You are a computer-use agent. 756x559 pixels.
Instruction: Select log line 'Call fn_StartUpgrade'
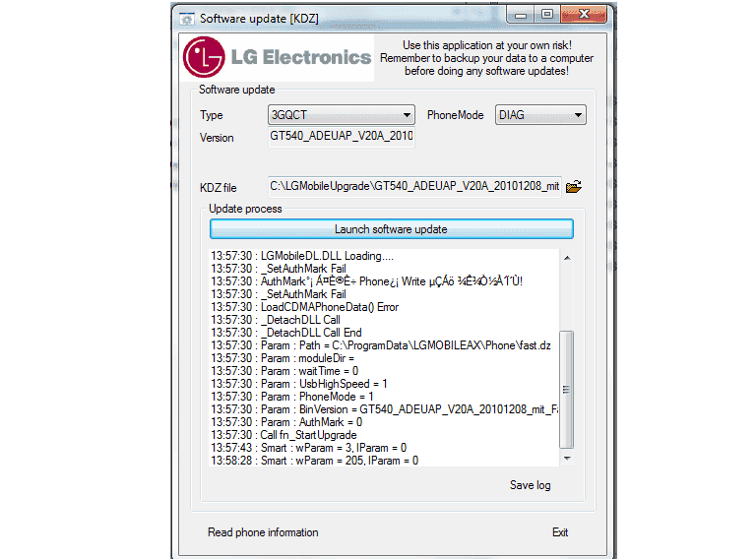pos(283,435)
